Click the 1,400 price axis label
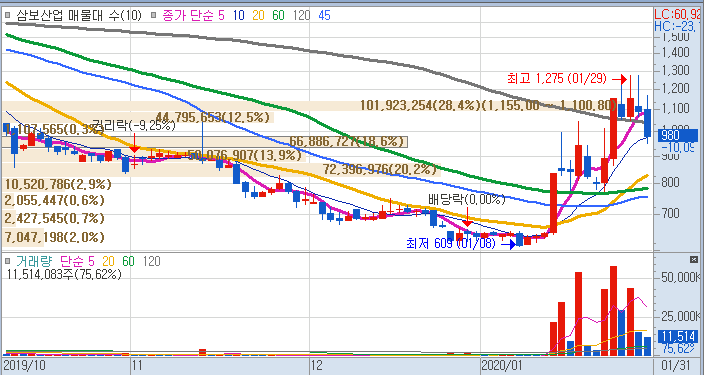The height and width of the screenshot is (375, 704). [x=675, y=53]
